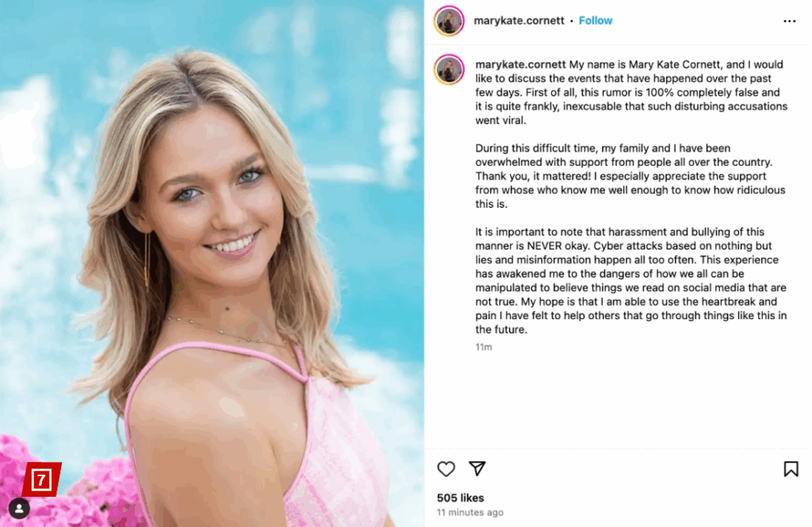Like the post with the heart icon
This screenshot has height=527, width=812.
pyautogui.click(x=446, y=469)
